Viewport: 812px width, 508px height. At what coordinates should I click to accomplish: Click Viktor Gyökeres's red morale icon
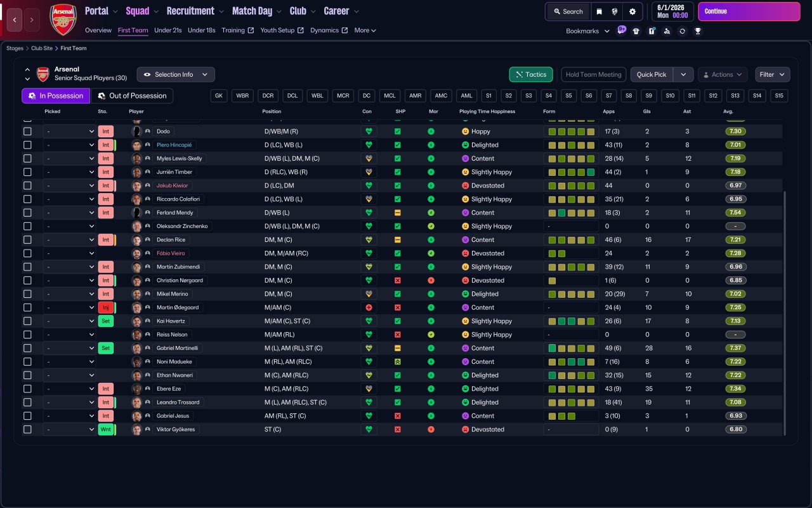click(x=431, y=429)
